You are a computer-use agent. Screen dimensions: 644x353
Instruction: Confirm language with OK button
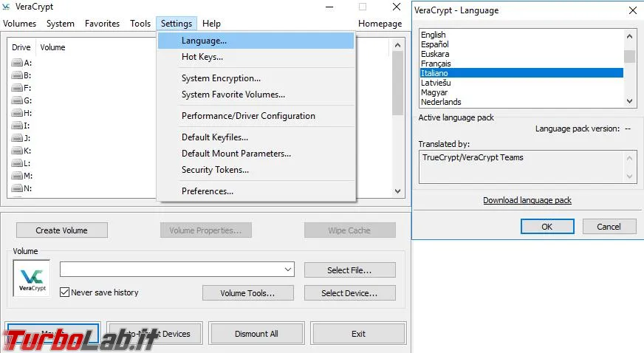[x=547, y=227]
